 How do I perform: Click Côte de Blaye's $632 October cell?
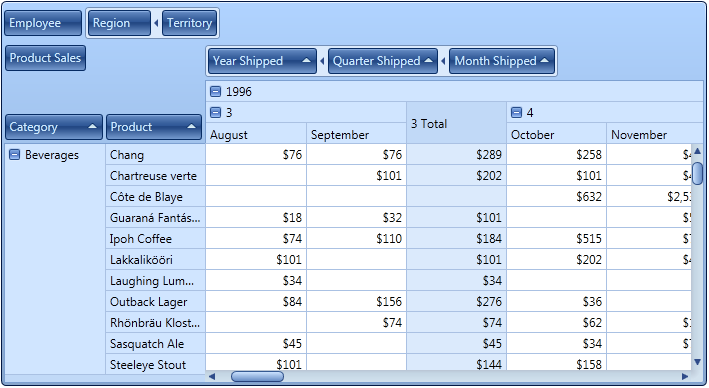[x=556, y=197]
